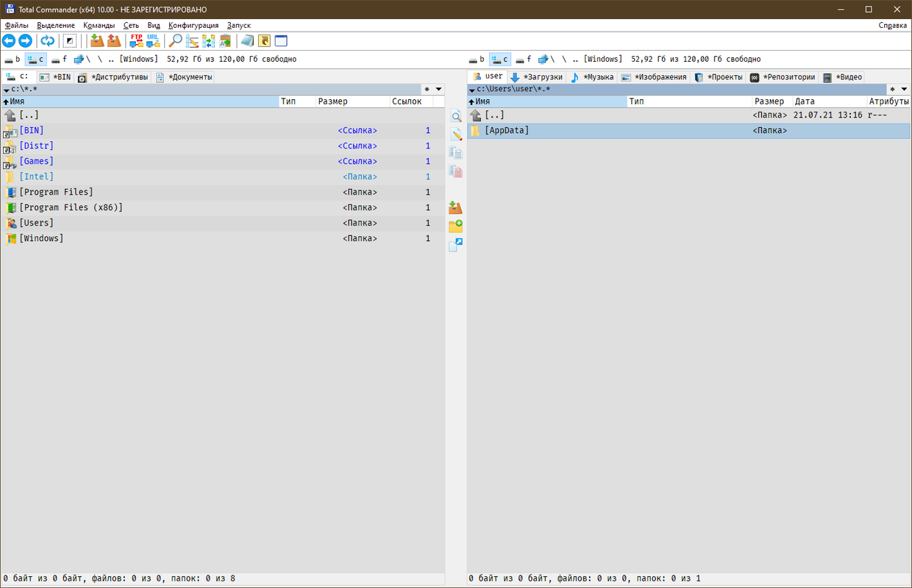Open left panel favorites asterisk button
Screen dimensions: 912x588
click(x=427, y=90)
